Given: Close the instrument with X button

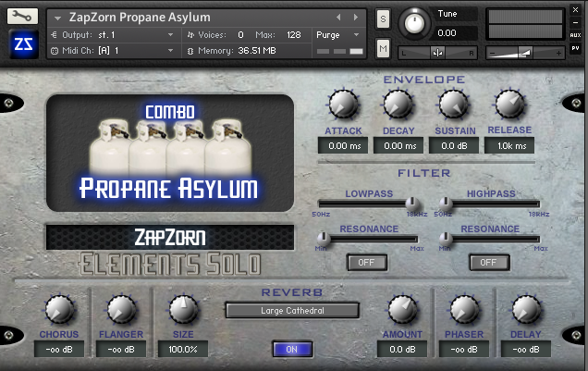Looking at the screenshot, I should pos(575,10).
